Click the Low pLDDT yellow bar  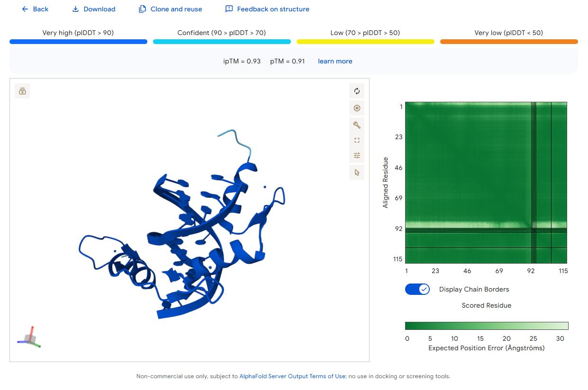pos(365,42)
